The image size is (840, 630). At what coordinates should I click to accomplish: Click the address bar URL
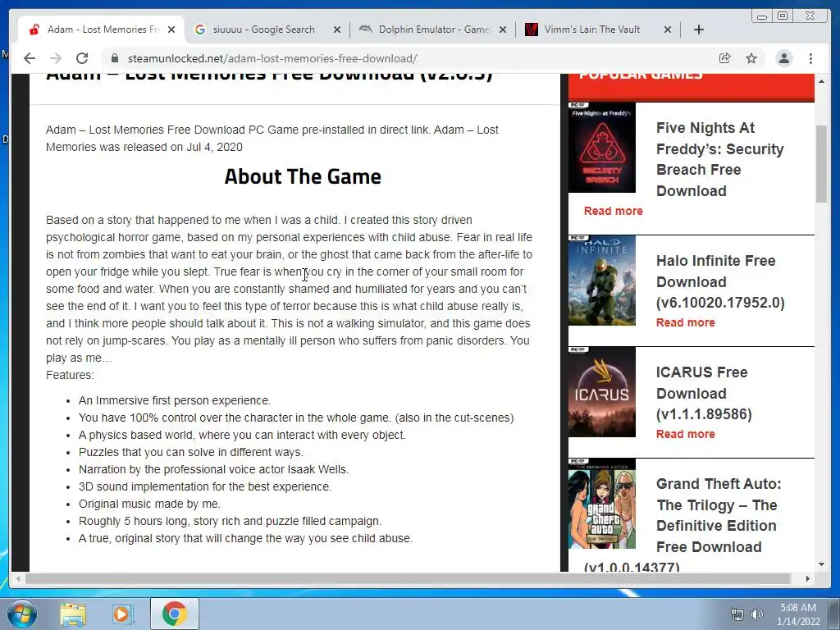[x=272, y=58]
